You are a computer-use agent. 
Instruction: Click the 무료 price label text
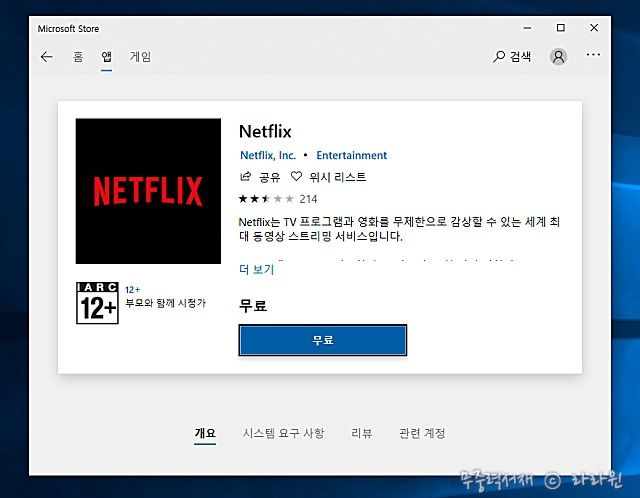(x=253, y=306)
